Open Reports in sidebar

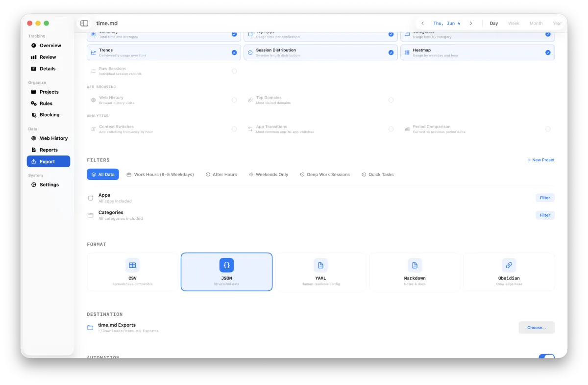(49, 150)
